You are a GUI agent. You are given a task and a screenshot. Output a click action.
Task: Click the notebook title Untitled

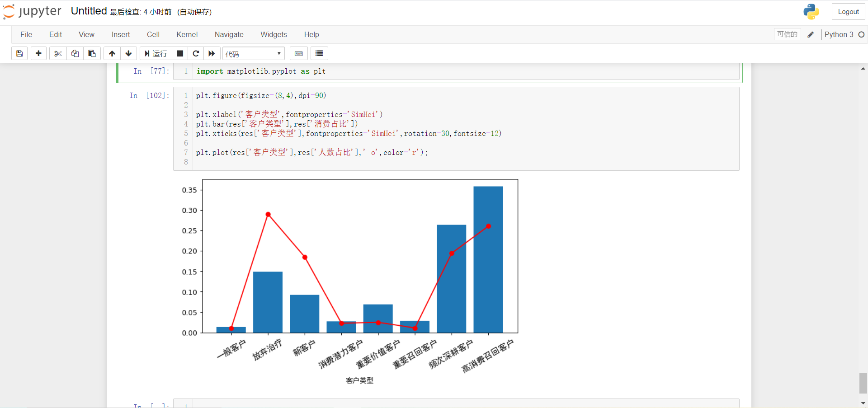[89, 11]
